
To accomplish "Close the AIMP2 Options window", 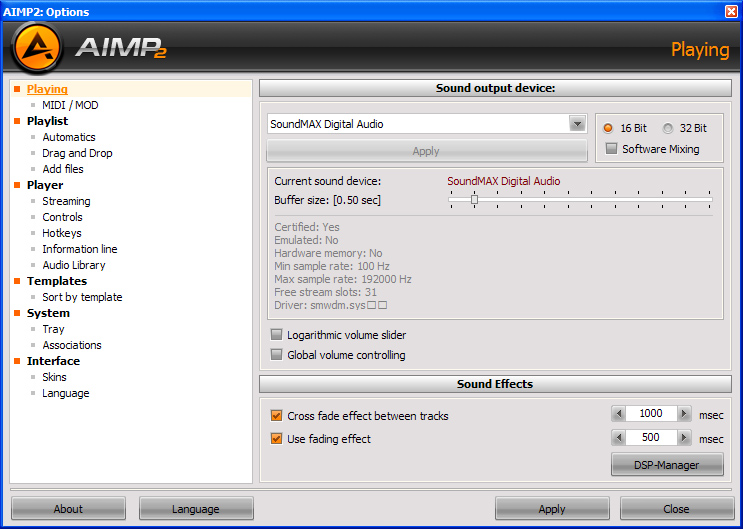I will tap(732, 11).
